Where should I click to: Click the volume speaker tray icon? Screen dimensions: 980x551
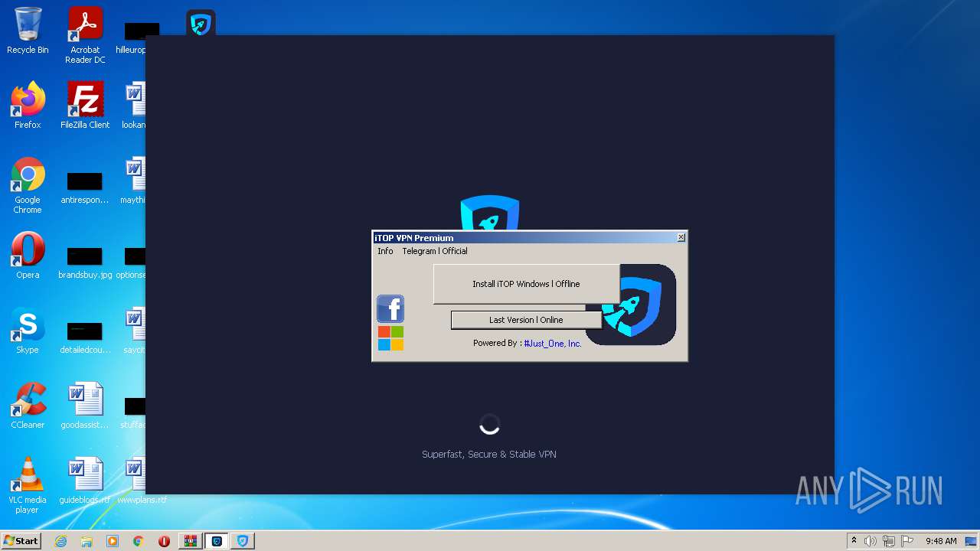(x=871, y=541)
